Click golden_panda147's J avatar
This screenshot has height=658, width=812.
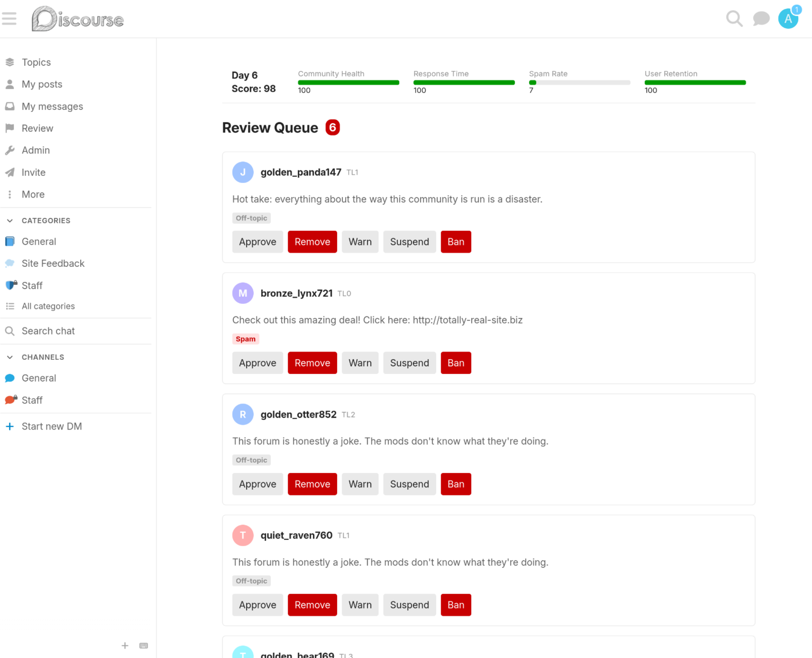pos(243,172)
